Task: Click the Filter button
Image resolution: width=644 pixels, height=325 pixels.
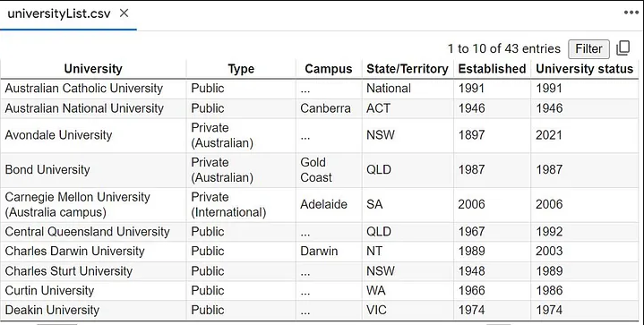Action: pyautogui.click(x=588, y=49)
